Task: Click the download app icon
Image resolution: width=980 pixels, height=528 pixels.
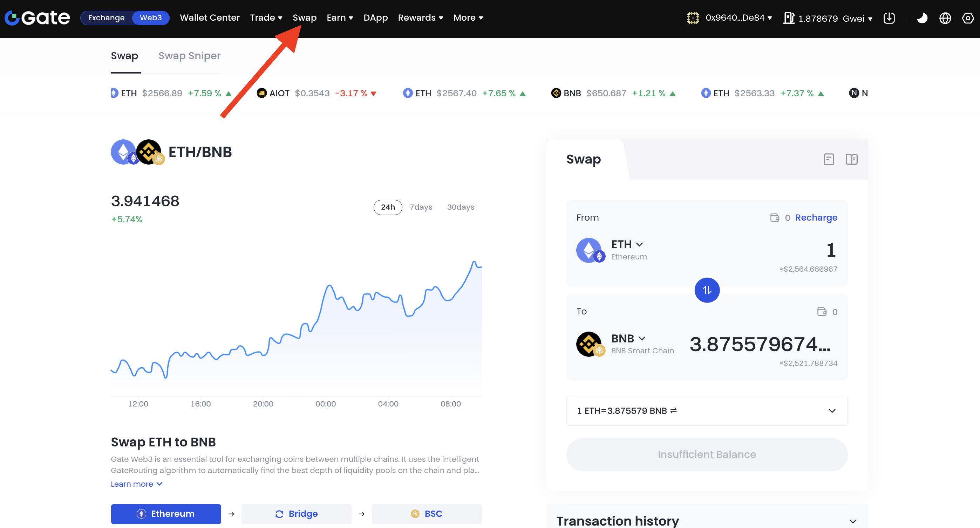Action: point(889,18)
